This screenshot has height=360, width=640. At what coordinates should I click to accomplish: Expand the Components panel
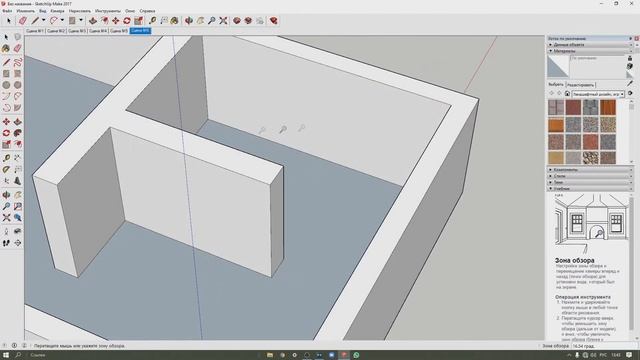[589, 169]
